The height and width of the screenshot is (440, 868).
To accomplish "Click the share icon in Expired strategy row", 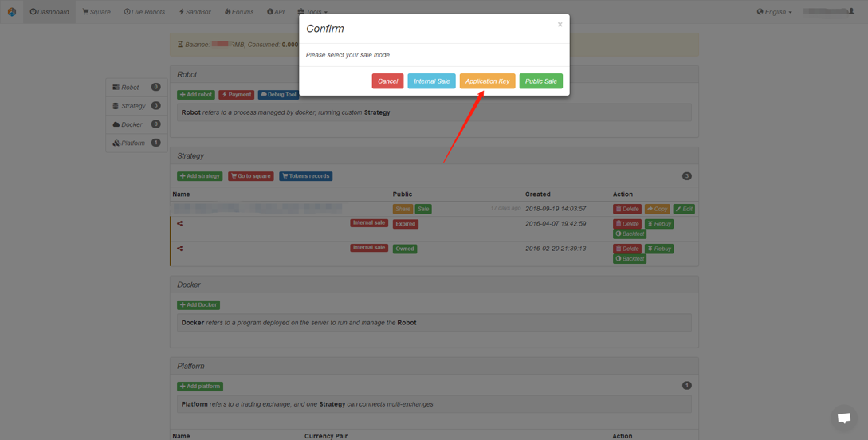I will click(x=180, y=224).
